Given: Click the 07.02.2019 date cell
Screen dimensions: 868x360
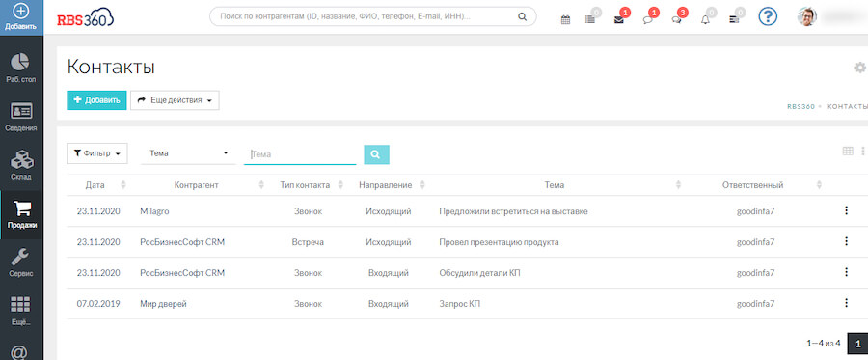Looking at the screenshot, I should coord(98,303).
